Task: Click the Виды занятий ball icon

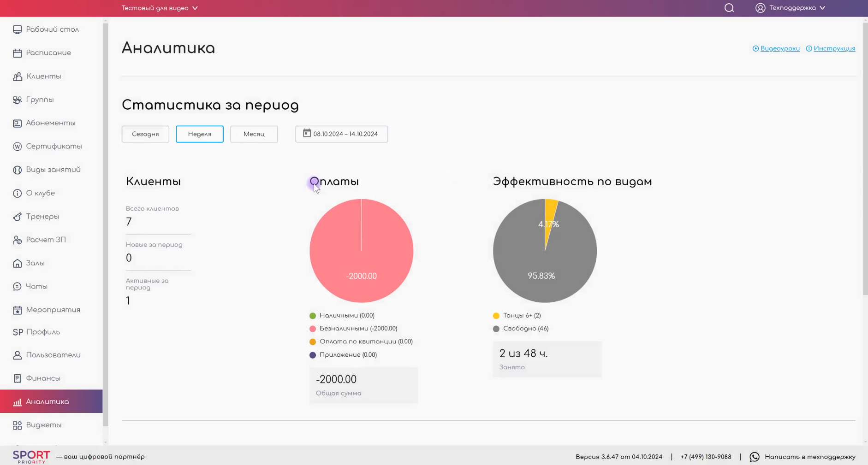Action: click(x=17, y=170)
